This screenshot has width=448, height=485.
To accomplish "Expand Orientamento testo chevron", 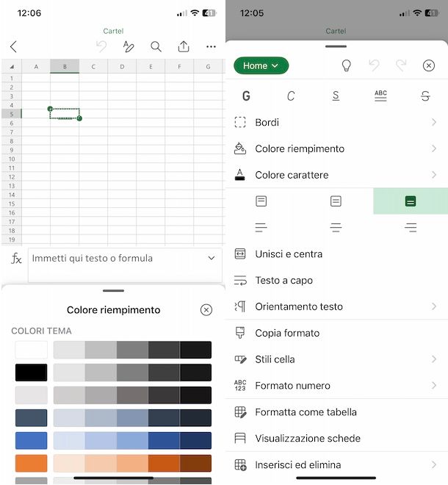I will pos(434,306).
